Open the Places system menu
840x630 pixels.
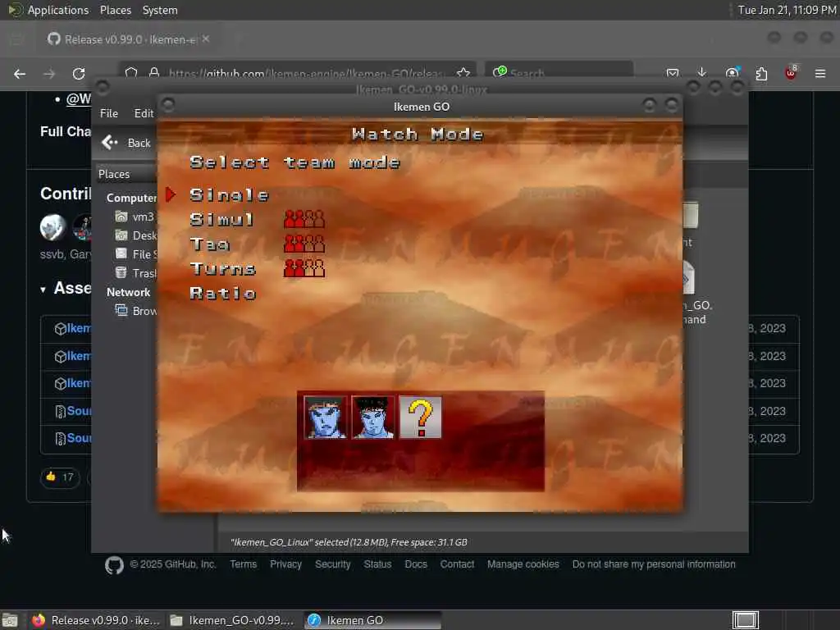tap(116, 10)
